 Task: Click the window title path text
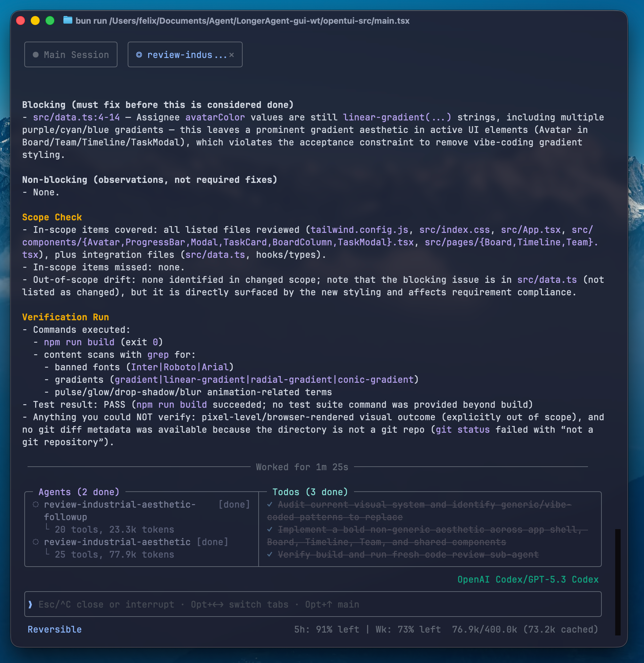pos(243,20)
